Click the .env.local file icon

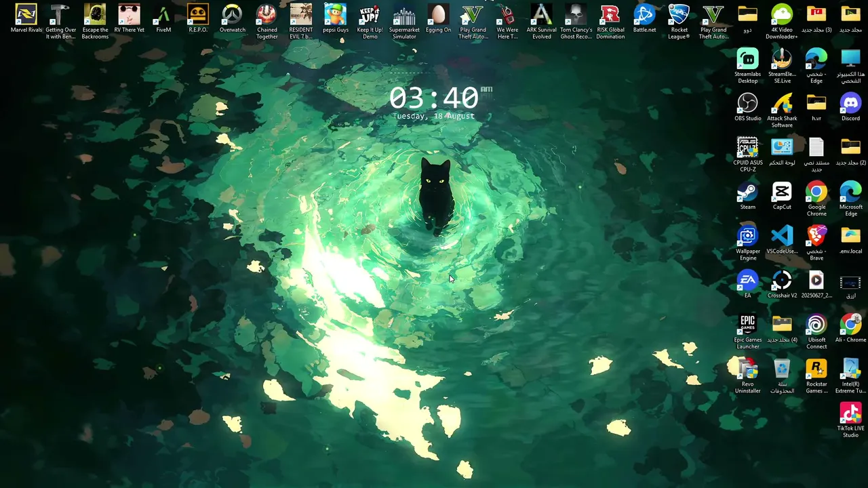(x=850, y=240)
